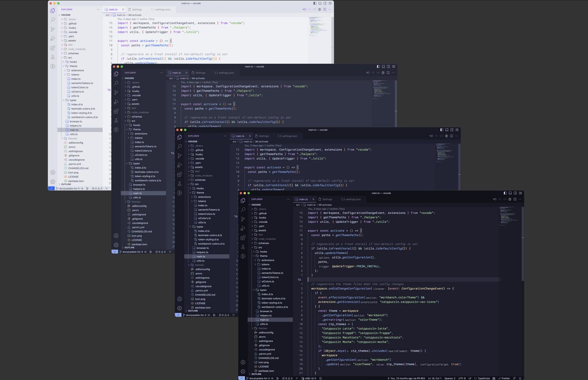
Task: Collapse the types folder in frontmost explorer
Action: click(263, 290)
